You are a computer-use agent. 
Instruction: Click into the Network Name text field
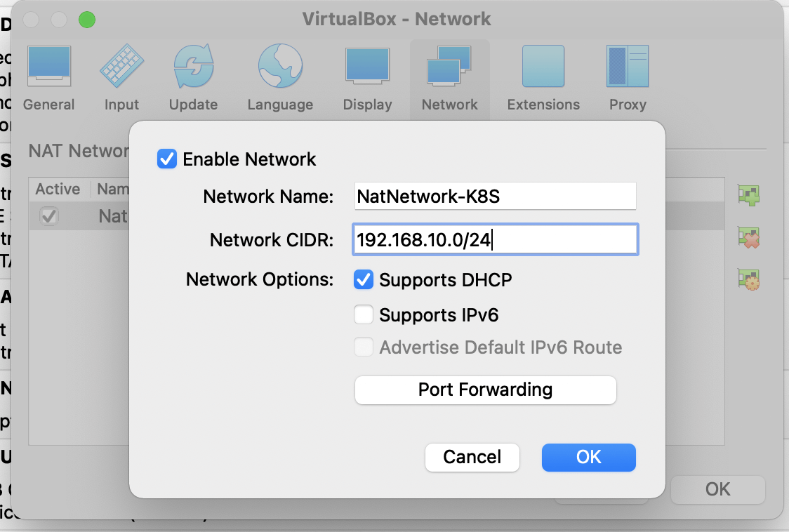pos(495,197)
